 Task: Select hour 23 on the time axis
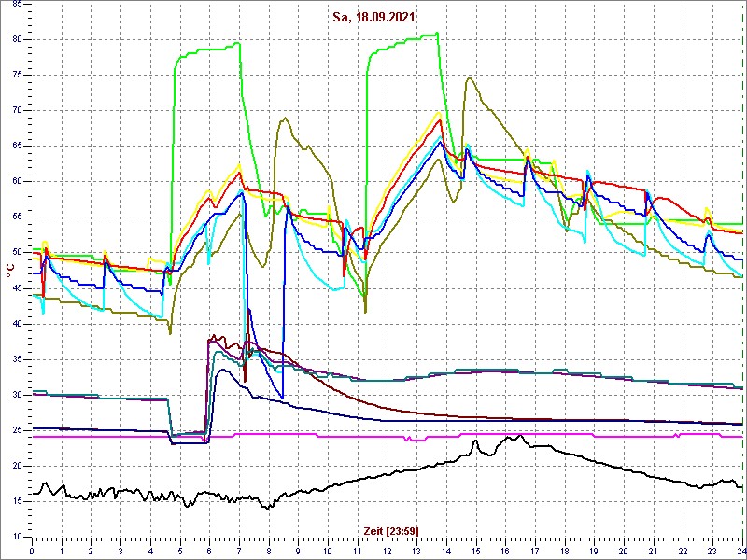tap(712, 551)
